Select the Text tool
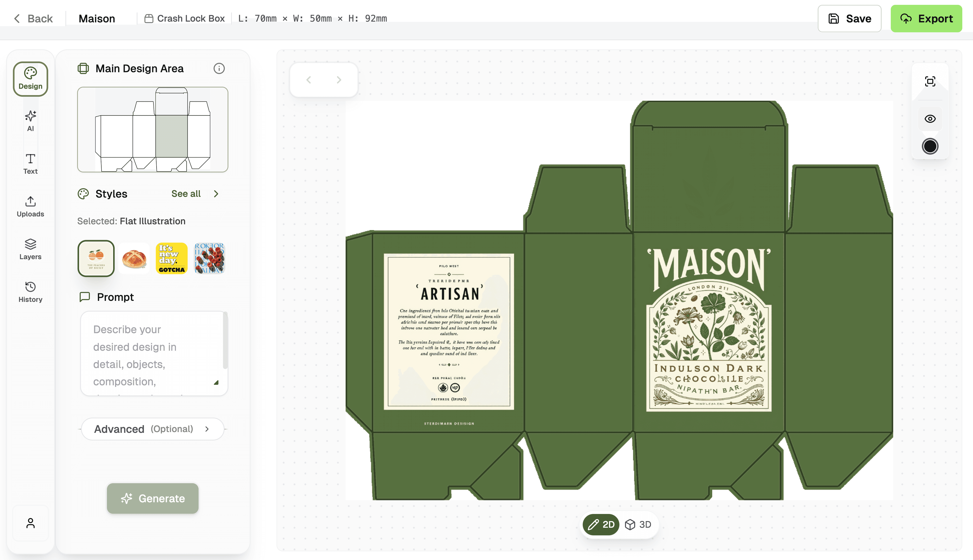973x560 pixels. 30,164
